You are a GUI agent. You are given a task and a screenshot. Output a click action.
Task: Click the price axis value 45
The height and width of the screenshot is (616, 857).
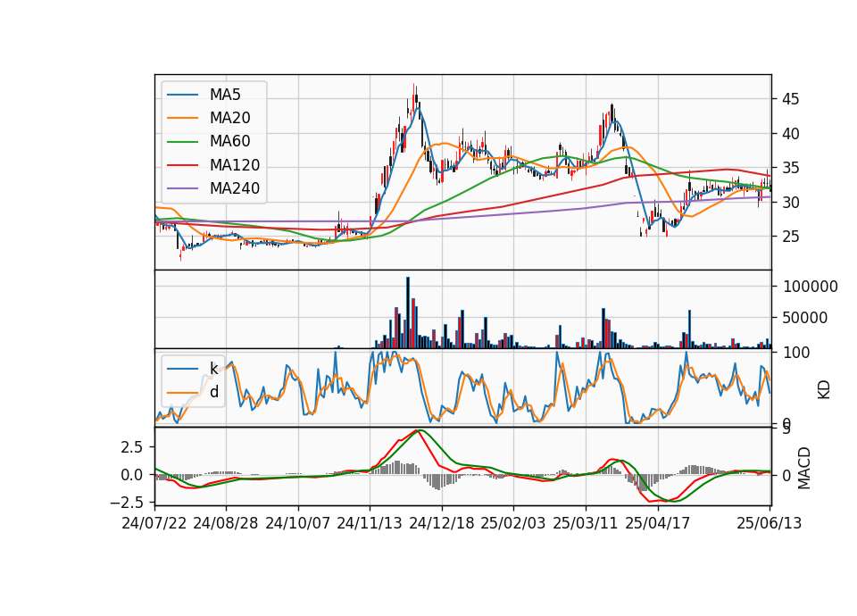[x=790, y=99]
